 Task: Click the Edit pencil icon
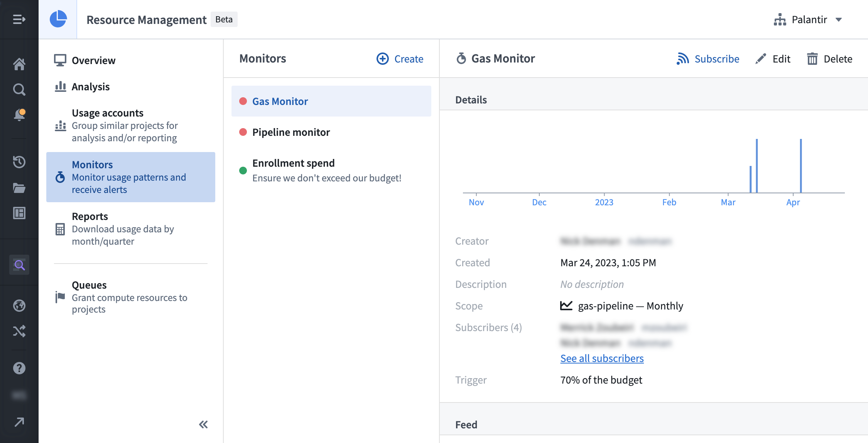[x=760, y=59]
